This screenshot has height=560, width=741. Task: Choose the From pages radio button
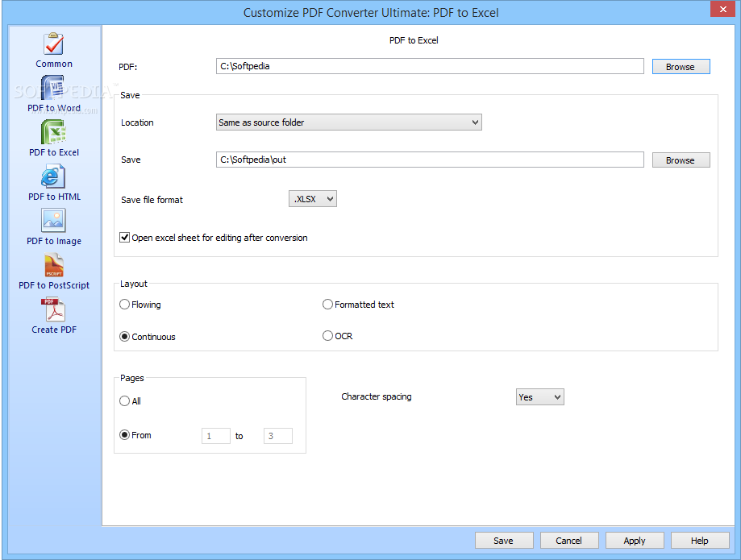[125, 435]
